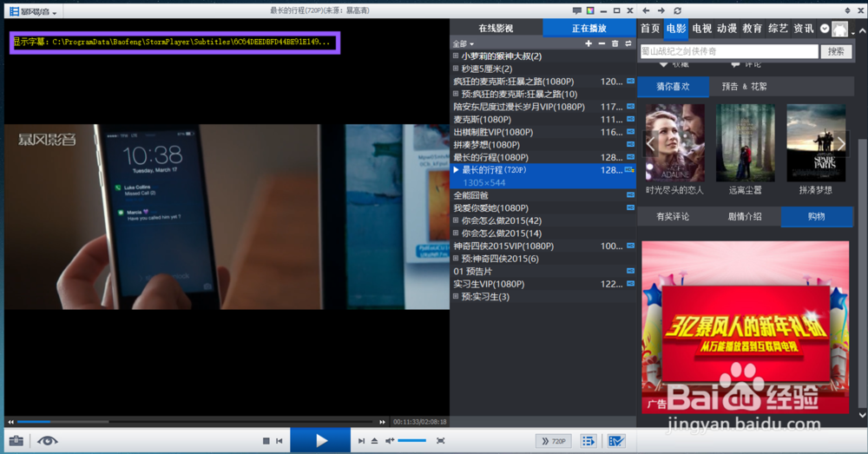Skip to the next video track

pos(361,441)
